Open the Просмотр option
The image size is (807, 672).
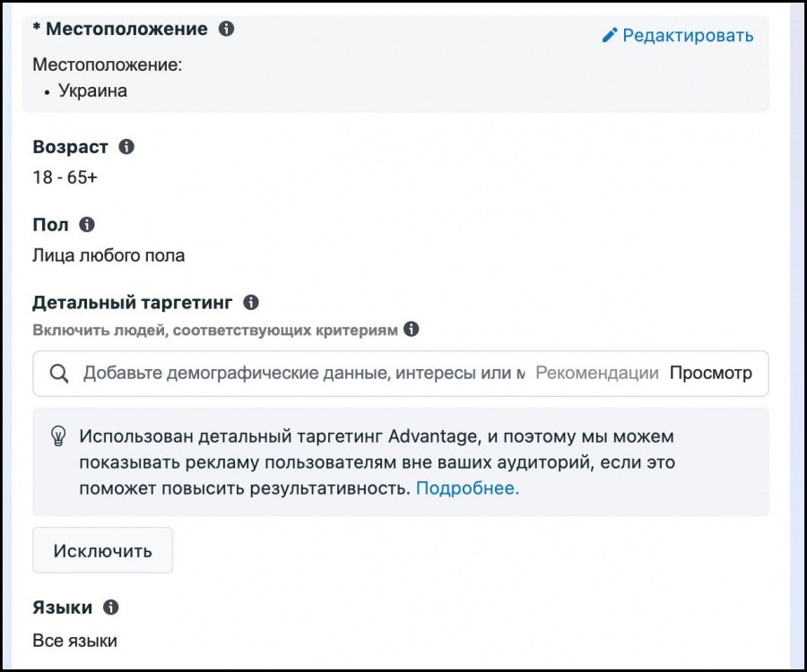click(710, 374)
